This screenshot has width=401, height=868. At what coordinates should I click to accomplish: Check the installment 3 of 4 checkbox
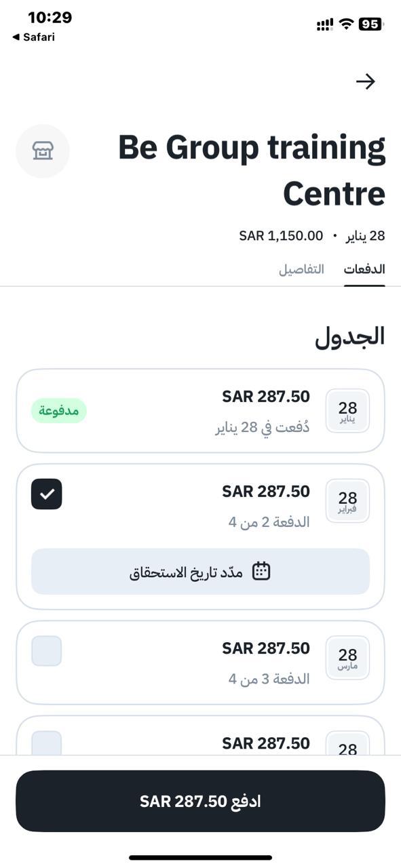[47, 651]
